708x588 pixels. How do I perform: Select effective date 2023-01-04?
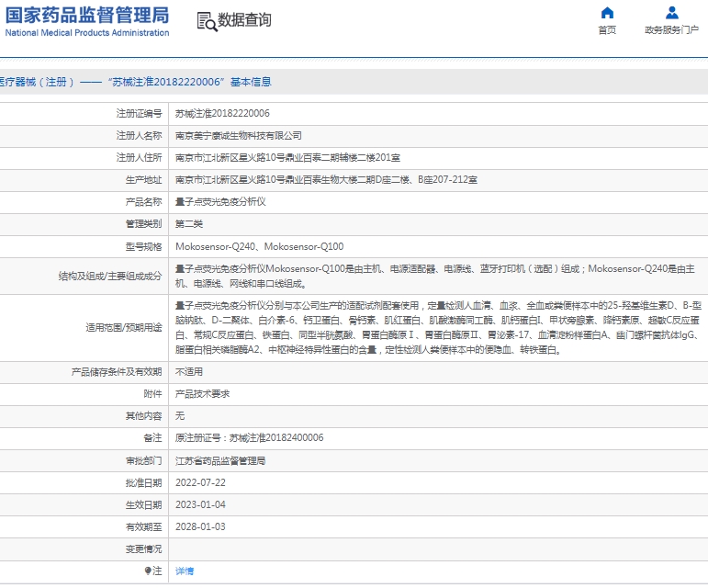[200, 505]
